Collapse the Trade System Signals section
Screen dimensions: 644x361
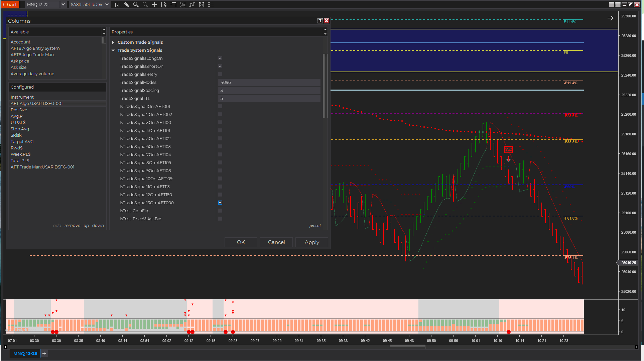[x=113, y=50]
